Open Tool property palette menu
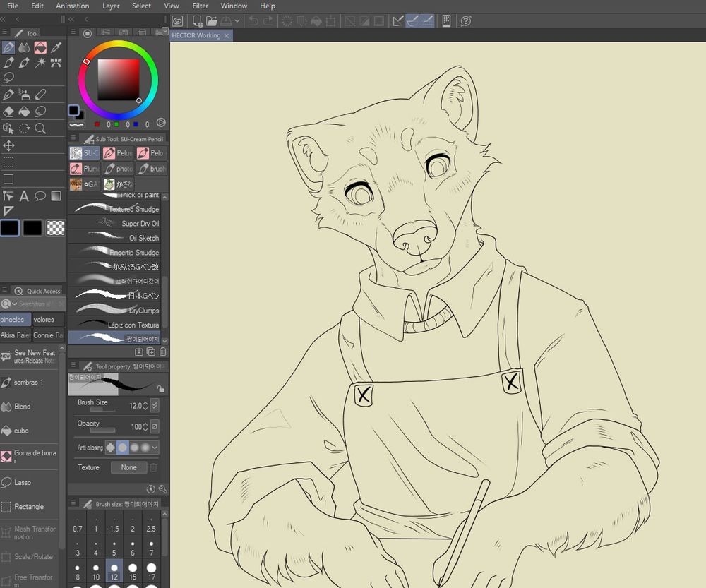Screen dimensions: 706x588 [x=73, y=365]
